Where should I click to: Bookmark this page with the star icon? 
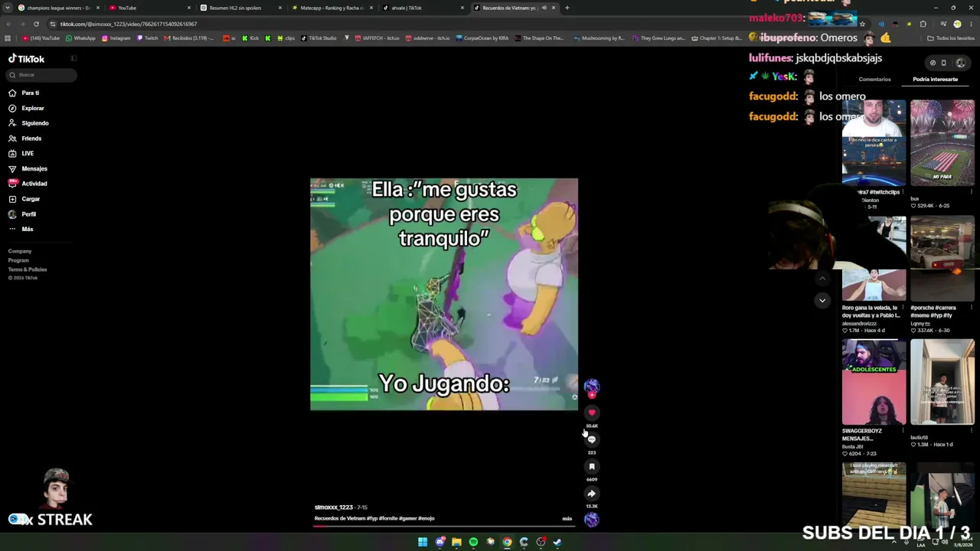click(862, 24)
